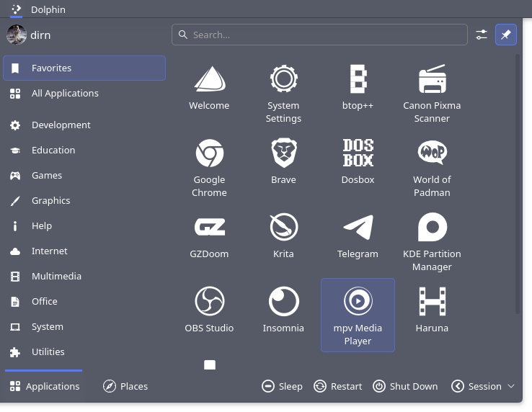Open KDE Partition Manager
This screenshot has height=412, width=532.
pos(432,234)
